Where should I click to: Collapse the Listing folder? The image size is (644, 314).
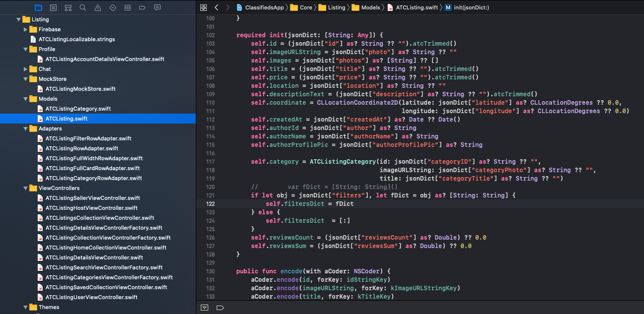point(18,19)
